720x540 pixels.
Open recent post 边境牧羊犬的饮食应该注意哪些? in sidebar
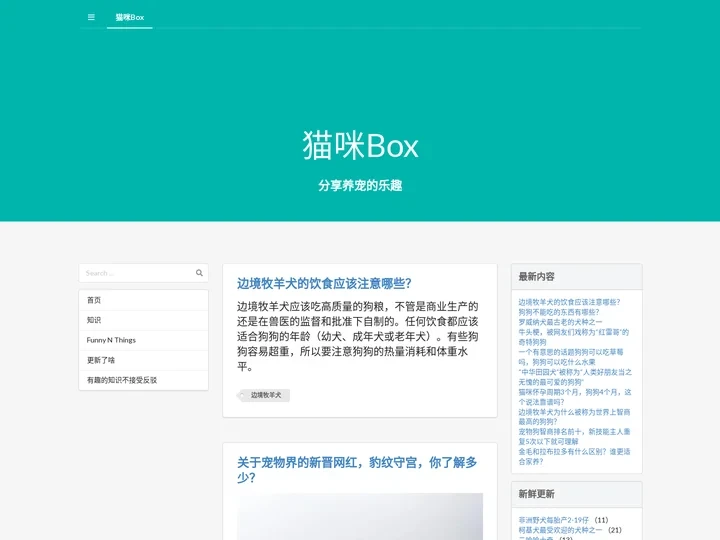569,302
